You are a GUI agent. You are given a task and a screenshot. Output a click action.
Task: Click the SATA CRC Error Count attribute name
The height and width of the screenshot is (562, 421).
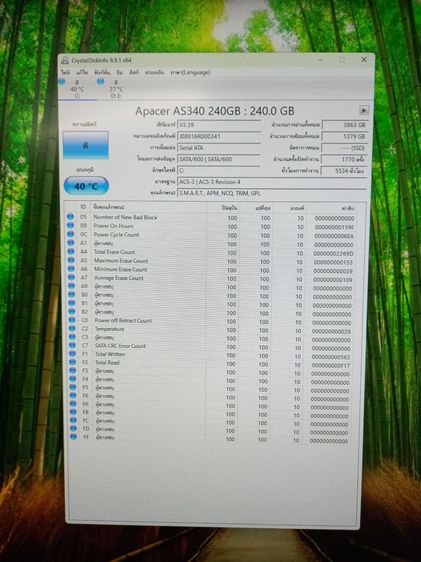pyautogui.click(x=120, y=346)
